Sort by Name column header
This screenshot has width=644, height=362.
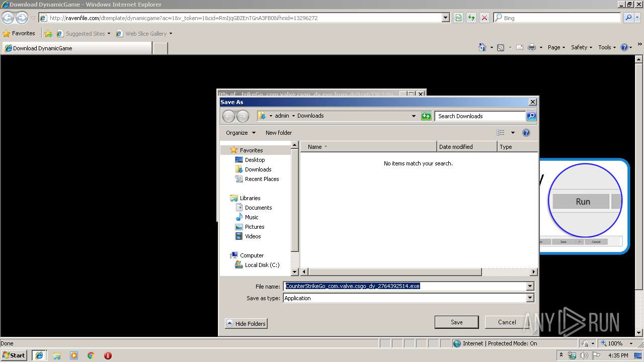369,147
